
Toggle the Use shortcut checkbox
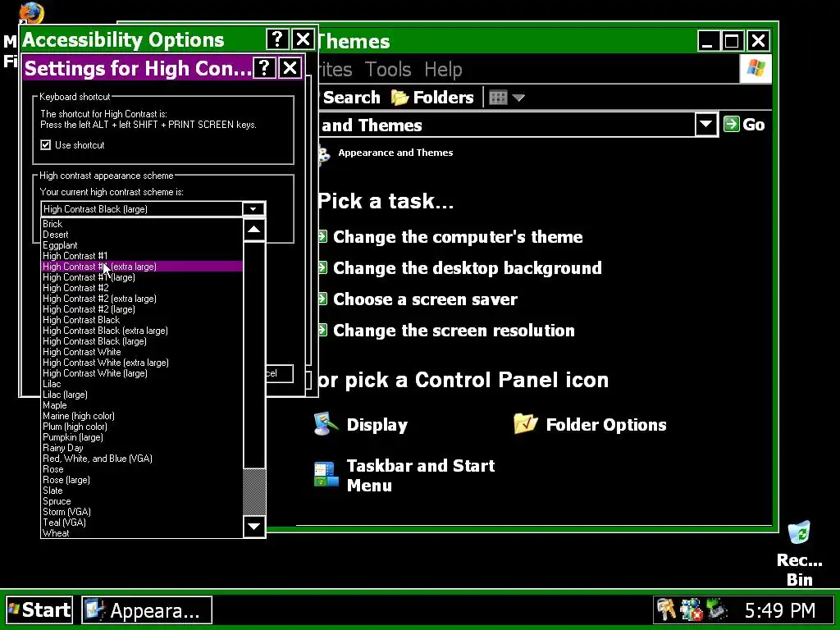pos(46,145)
